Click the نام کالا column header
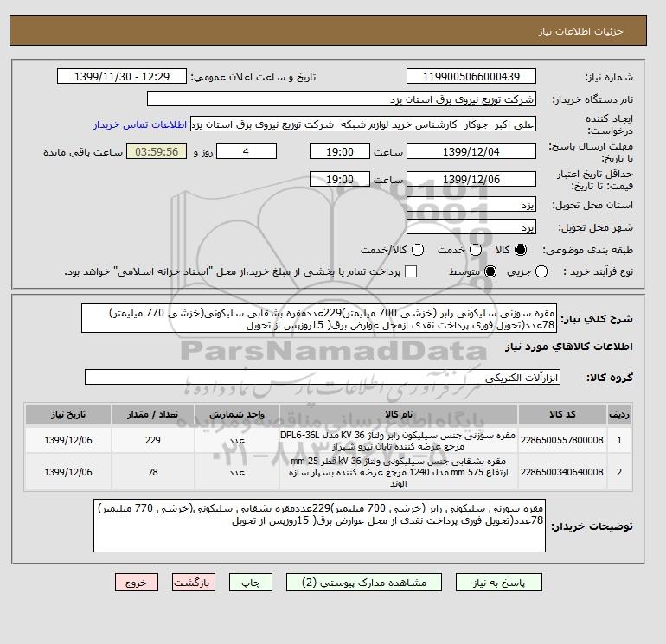Viewport: 666px width, 644px height. pos(399,414)
